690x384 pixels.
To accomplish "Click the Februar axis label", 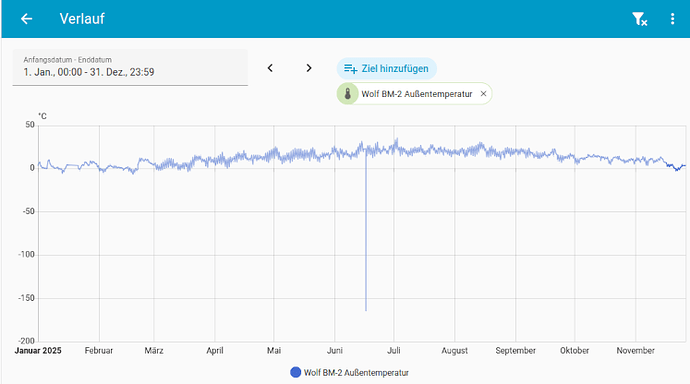I will (x=99, y=351).
